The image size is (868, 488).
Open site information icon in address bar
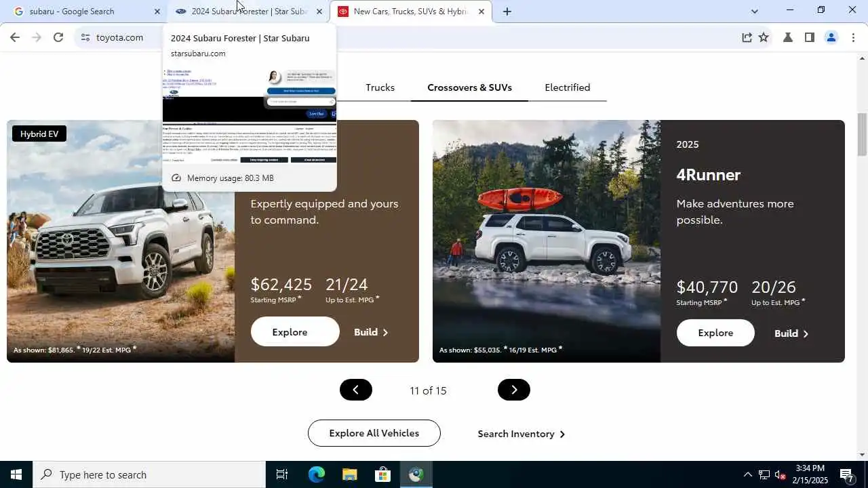(x=85, y=37)
